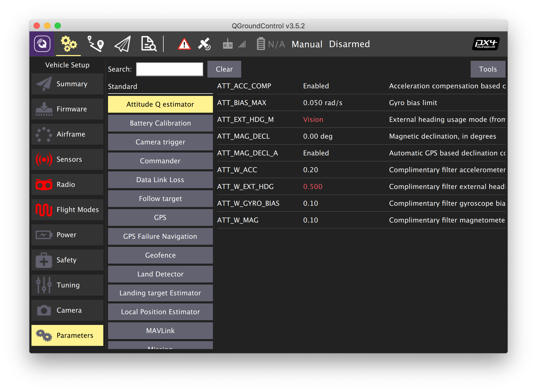Open the Airframe setup page
Viewport: 537px width, 392px height.
[x=67, y=134]
